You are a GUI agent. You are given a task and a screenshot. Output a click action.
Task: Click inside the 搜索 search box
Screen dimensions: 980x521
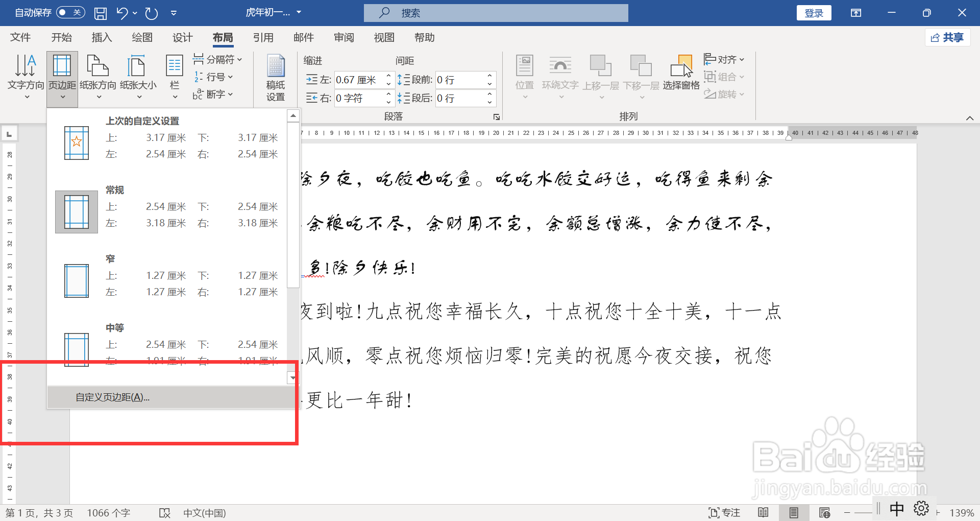[495, 13]
